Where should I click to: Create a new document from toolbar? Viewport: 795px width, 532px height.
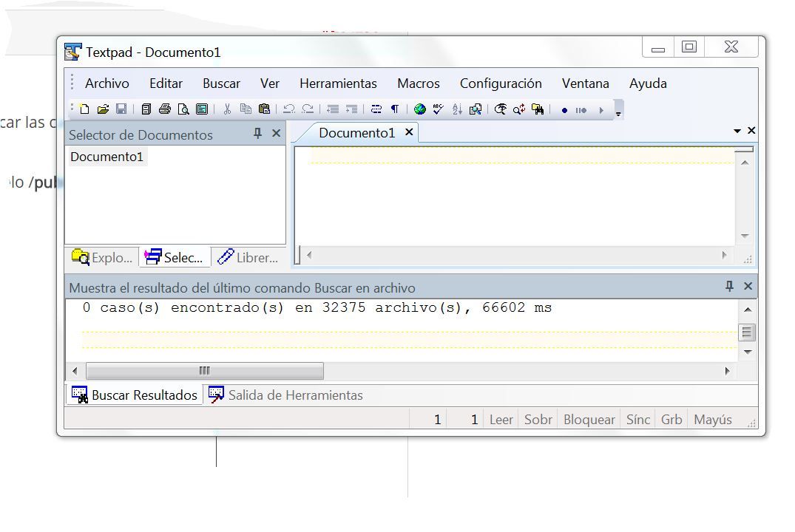click(84, 109)
